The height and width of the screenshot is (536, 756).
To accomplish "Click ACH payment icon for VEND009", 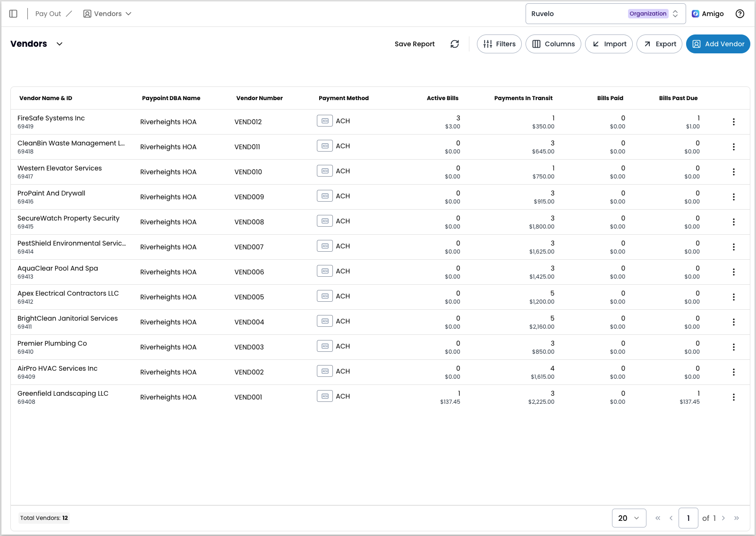I will pyautogui.click(x=325, y=196).
